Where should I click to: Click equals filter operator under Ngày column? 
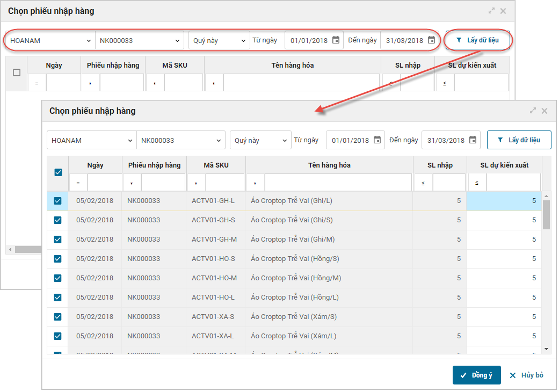click(x=78, y=183)
